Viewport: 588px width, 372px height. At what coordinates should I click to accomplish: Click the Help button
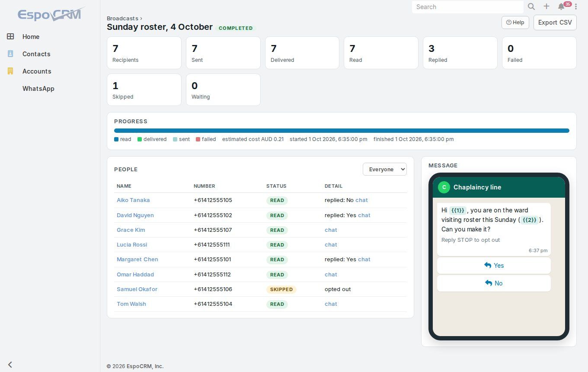[515, 22]
